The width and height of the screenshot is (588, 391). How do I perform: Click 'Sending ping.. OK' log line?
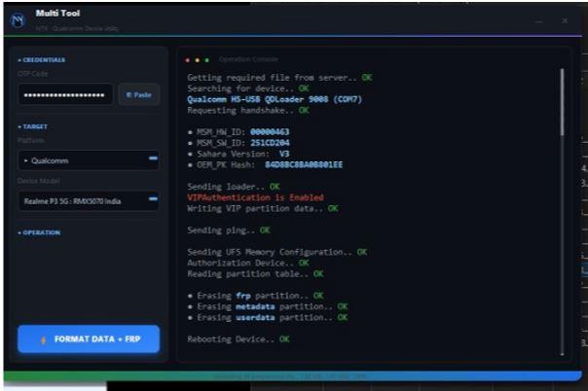(x=229, y=230)
